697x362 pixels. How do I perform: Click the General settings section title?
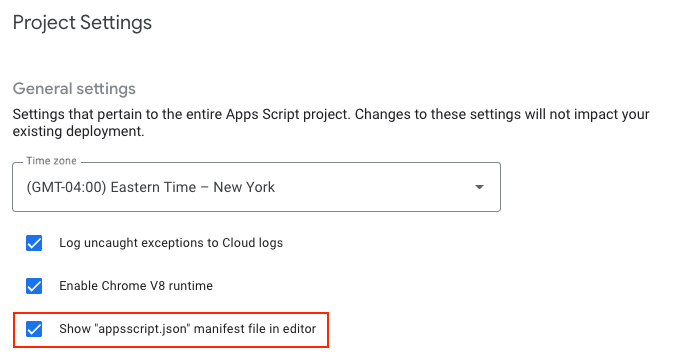pyautogui.click(x=74, y=88)
